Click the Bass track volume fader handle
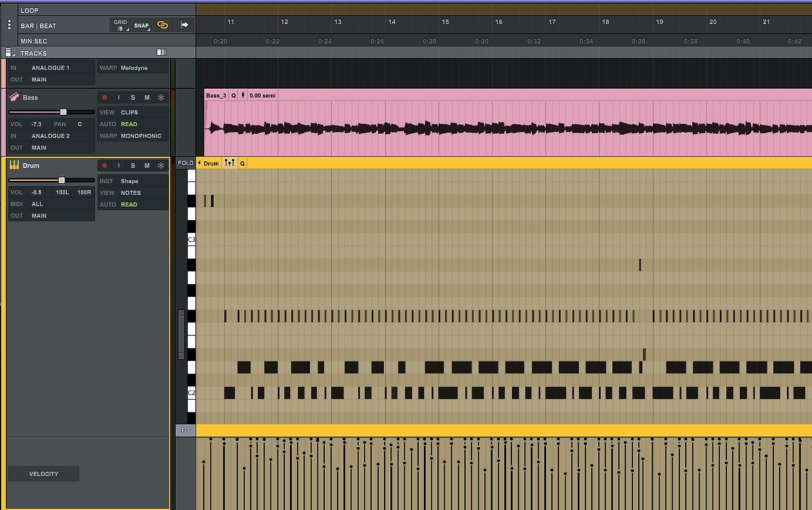This screenshot has height=510, width=812. coord(63,112)
